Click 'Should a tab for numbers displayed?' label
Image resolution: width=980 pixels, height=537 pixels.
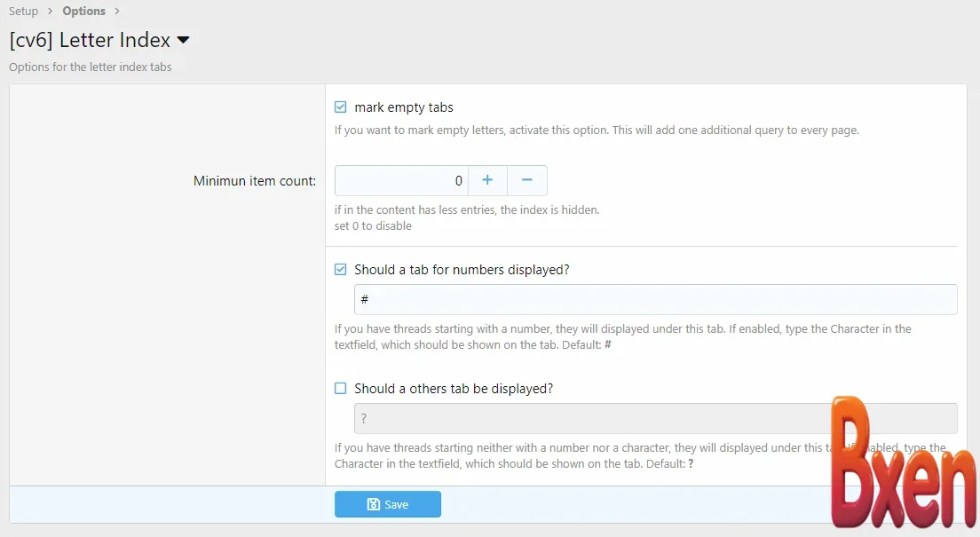coord(462,270)
